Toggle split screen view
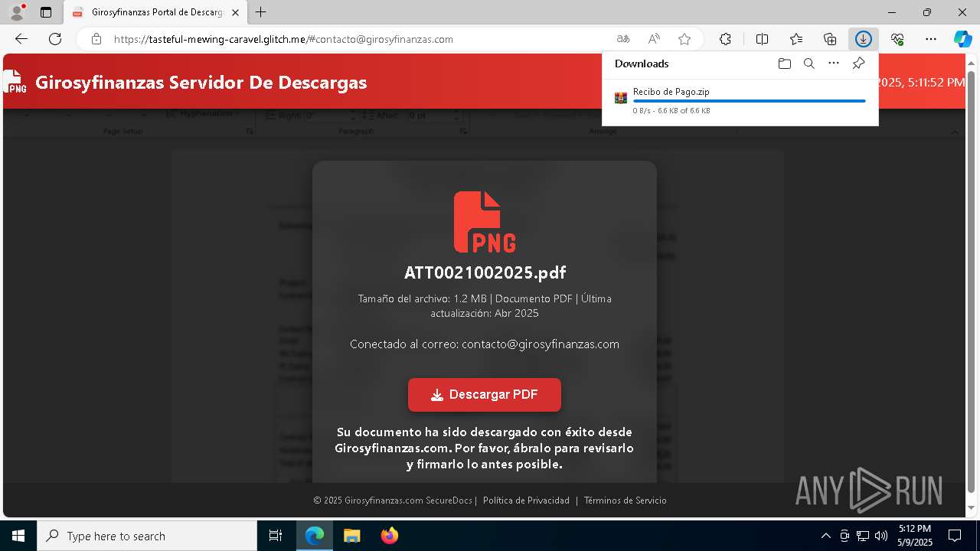 [762, 39]
